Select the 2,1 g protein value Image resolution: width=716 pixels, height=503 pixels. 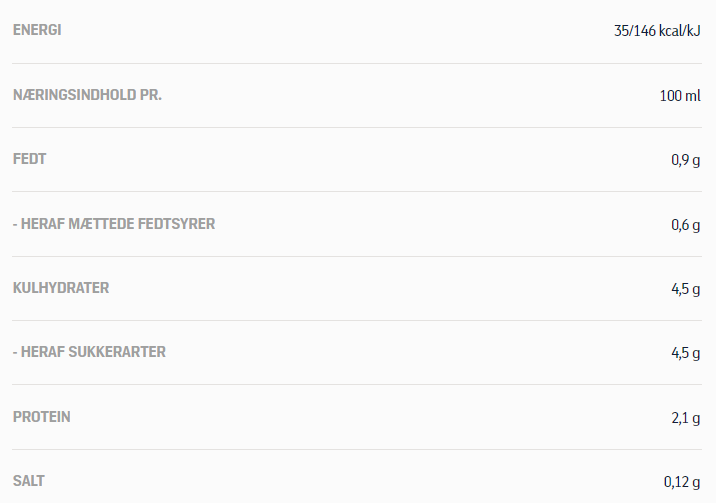[685, 418]
